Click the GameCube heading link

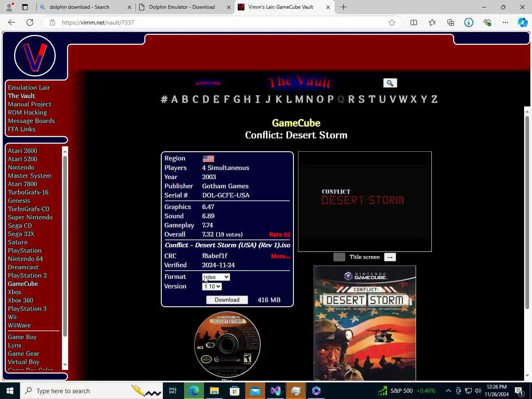[x=296, y=123]
